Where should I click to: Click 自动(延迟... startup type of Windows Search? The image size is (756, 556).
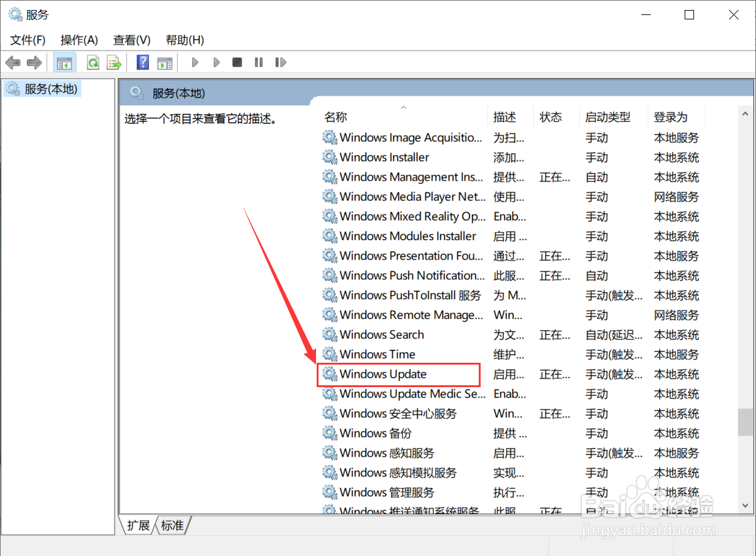(x=614, y=335)
